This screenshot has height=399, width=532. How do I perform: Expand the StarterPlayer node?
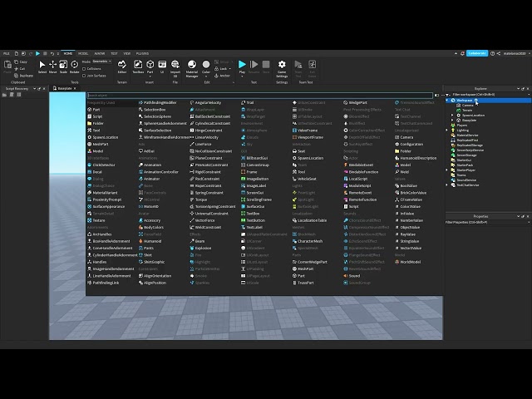(447, 170)
